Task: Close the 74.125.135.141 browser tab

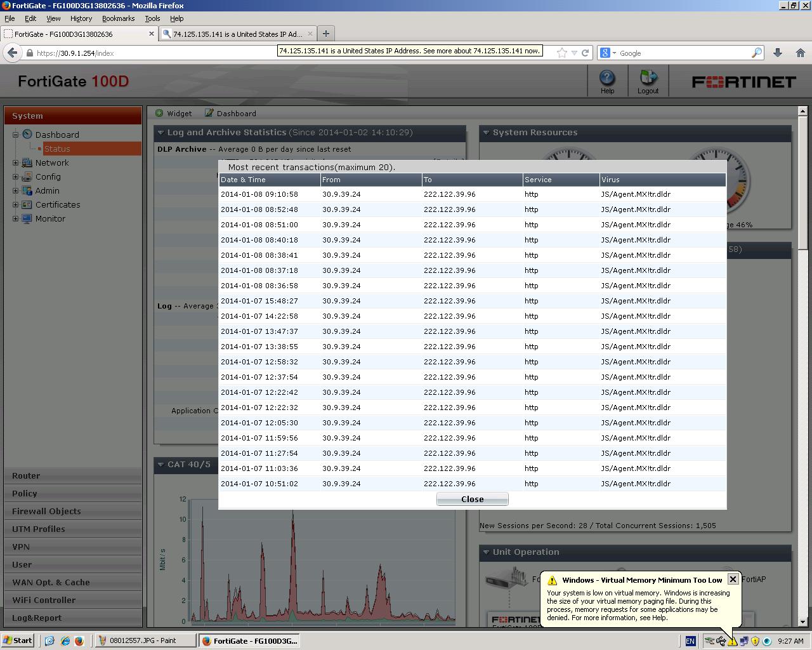Action: pyautogui.click(x=310, y=34)
